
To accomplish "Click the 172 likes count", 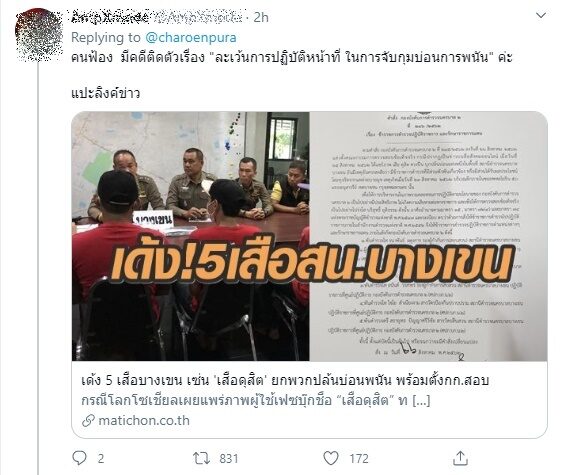I will 359,459.
